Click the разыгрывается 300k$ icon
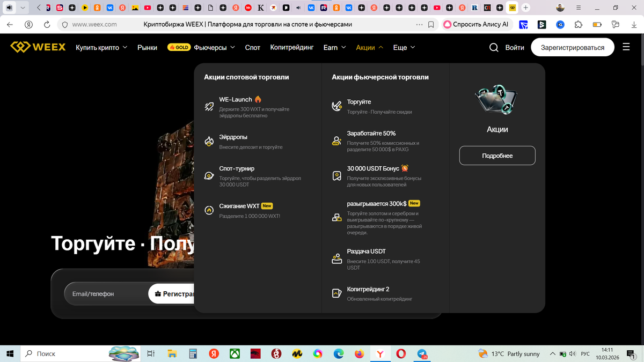The height and width of the screenshot is (362, 644). 337,217
